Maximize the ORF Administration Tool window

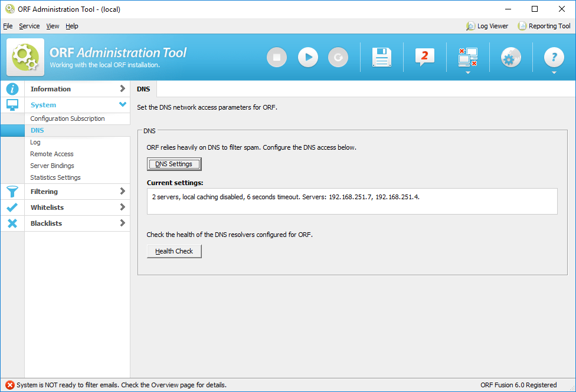pos(535,9)
